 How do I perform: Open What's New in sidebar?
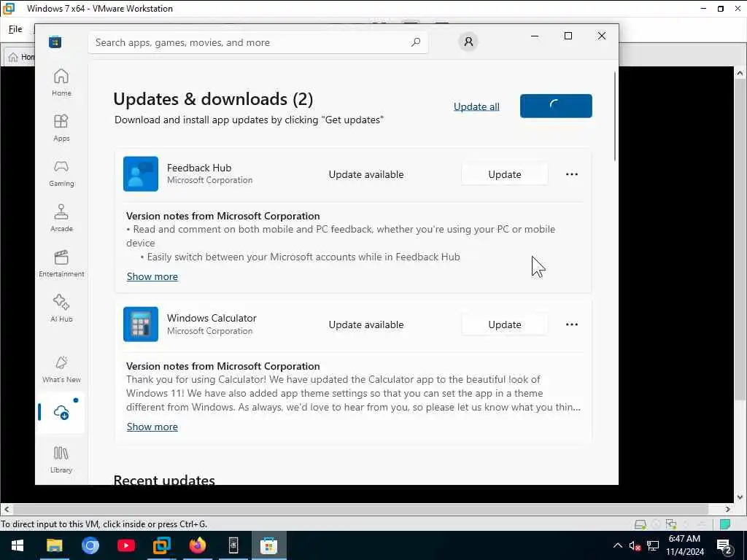point(61,369)
